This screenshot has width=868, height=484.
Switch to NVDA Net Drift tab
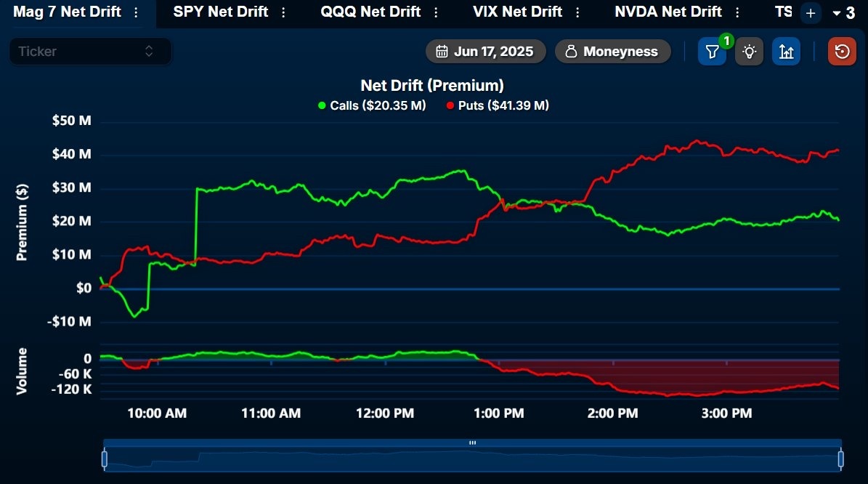coord(668,12)
